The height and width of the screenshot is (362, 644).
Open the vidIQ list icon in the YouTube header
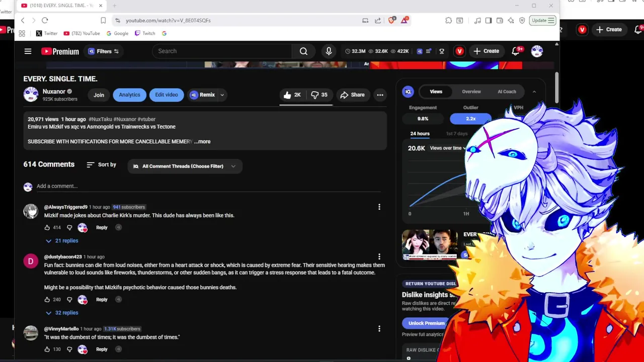(429, 51)
